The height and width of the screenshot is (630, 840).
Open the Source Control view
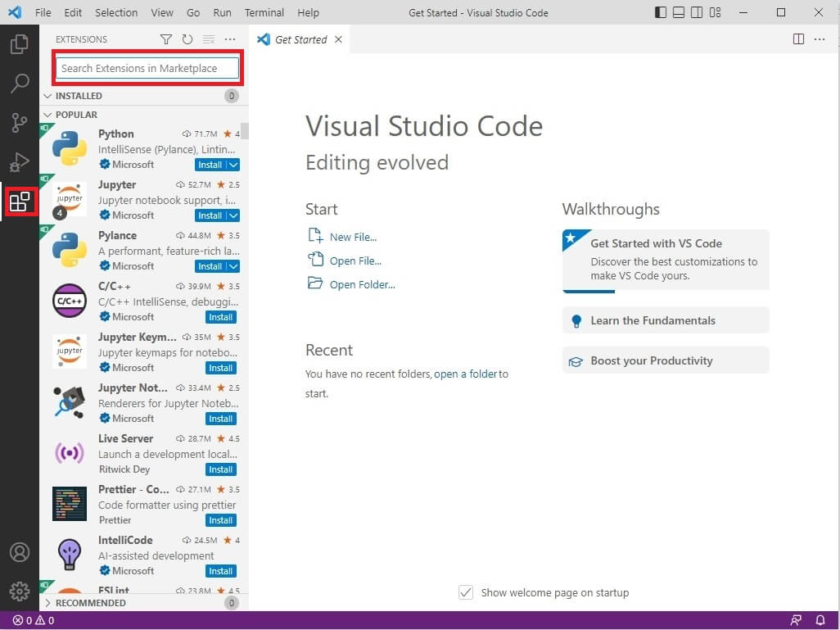click(x=20, y=122)
